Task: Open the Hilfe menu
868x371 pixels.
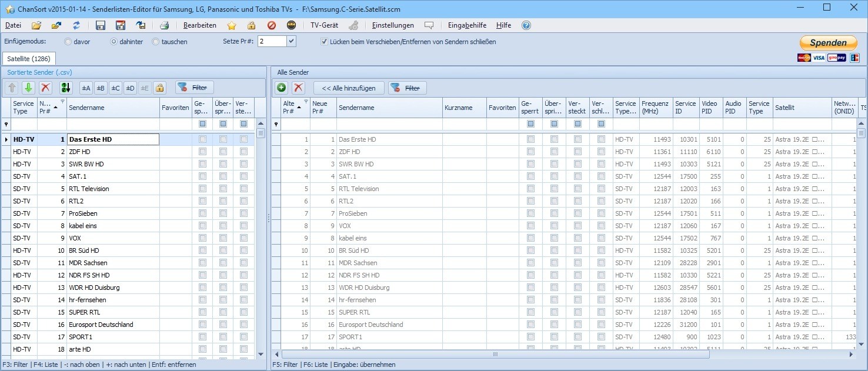Action: [503, 25]
